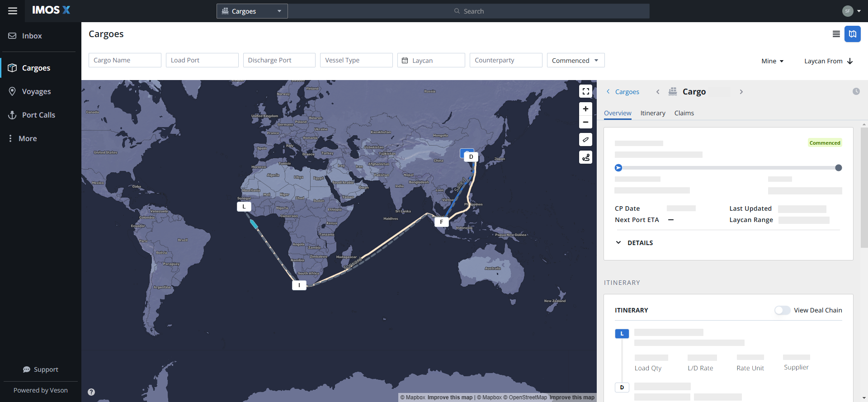Select the map ruler measure tool
Image resolution: width=868 pixels, height=402 pixels.
pos(585,140)
